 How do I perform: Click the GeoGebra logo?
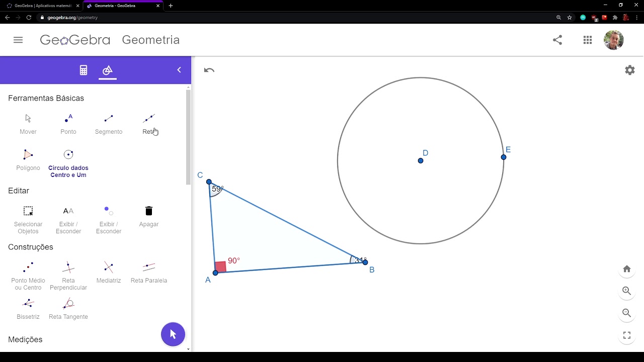75,40
